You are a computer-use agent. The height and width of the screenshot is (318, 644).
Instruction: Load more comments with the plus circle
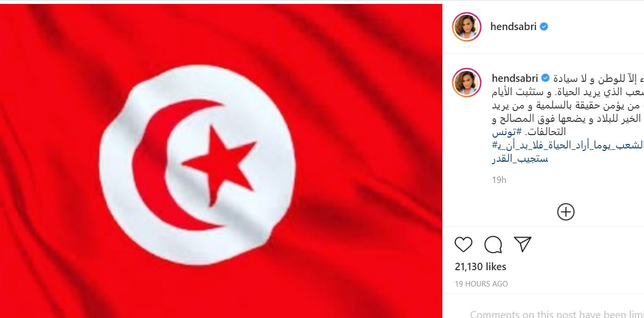[566, 212]
